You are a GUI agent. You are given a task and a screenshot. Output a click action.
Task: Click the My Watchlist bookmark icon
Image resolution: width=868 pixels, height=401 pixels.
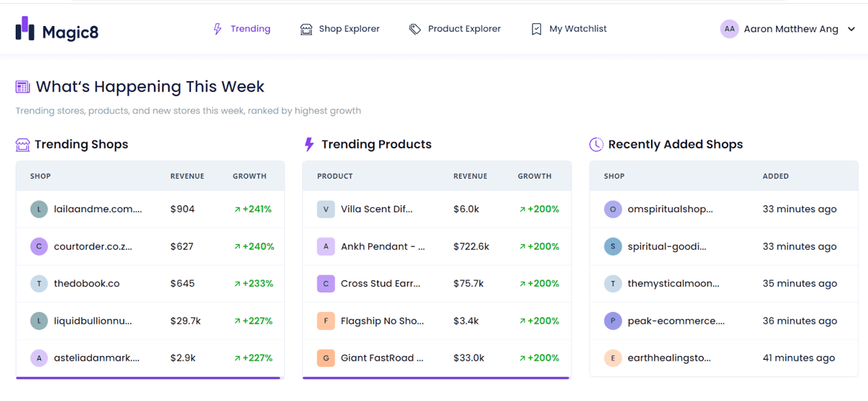click(x=536, y=29)
